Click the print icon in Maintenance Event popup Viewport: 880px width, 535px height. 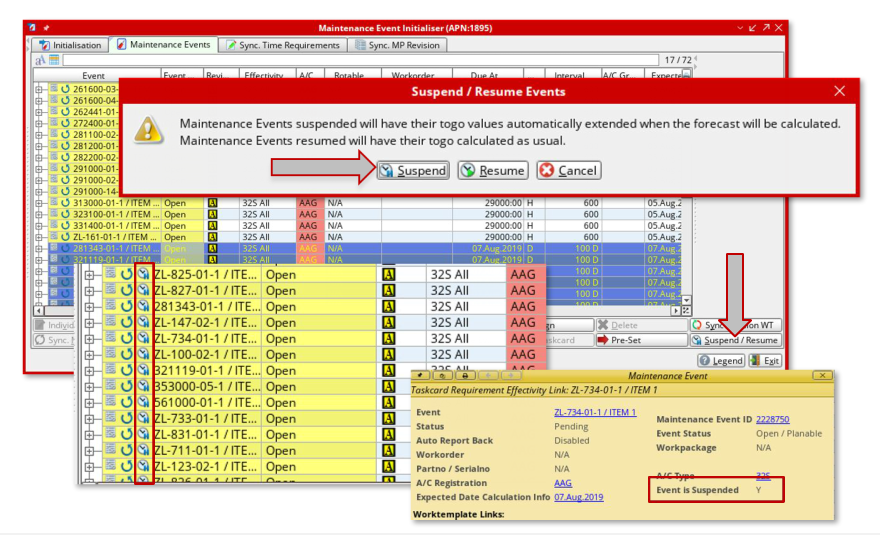[465, 376]
